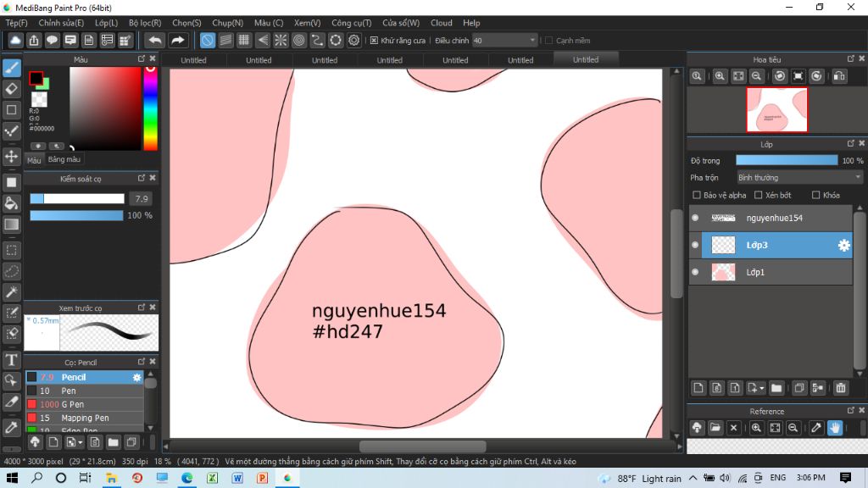The width and height of the screenshot is (868, 488).
Task: Enable concentric circle snap guide
Action: (x=299, y=41)
